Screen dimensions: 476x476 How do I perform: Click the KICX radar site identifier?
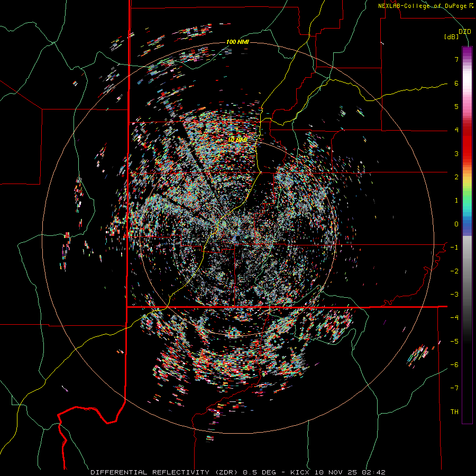300,472
